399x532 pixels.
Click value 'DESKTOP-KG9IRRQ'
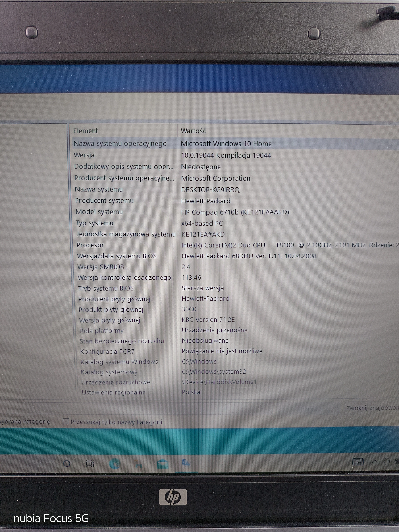pos(210,190)
